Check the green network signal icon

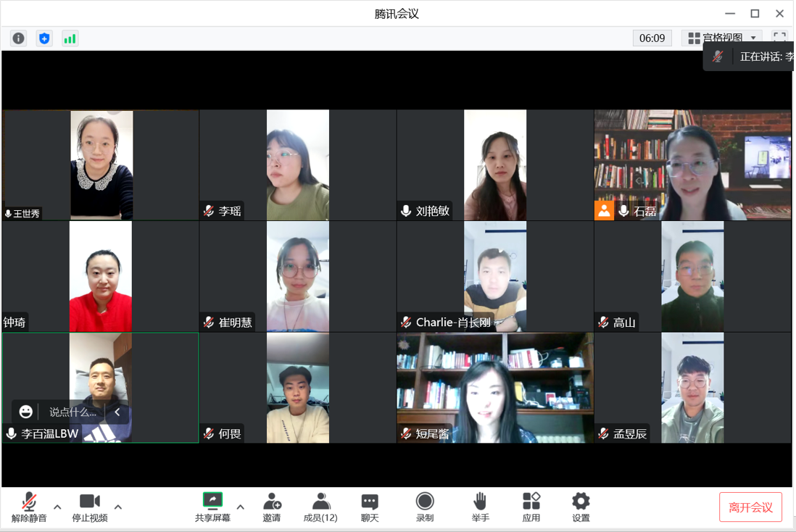pos(70,38)
